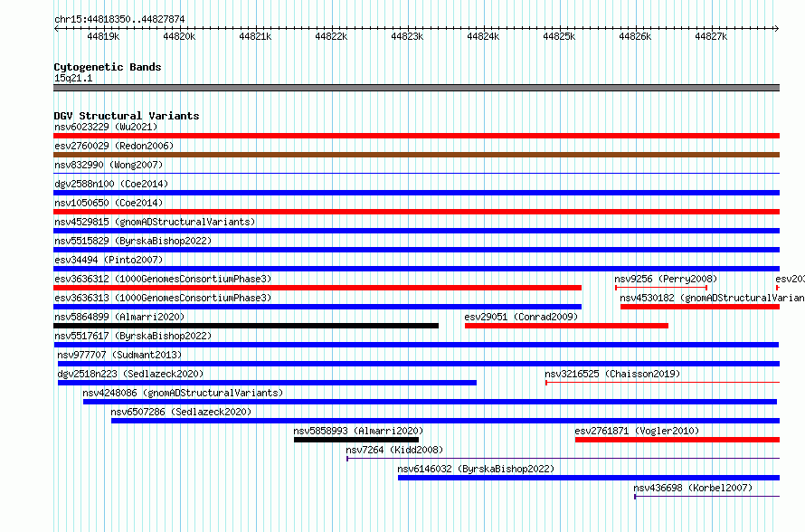This screenshot has height=532, width=805.
Task: Open nsv1050650 (Coe2014) variant details
Action: [x=109, y=203]
